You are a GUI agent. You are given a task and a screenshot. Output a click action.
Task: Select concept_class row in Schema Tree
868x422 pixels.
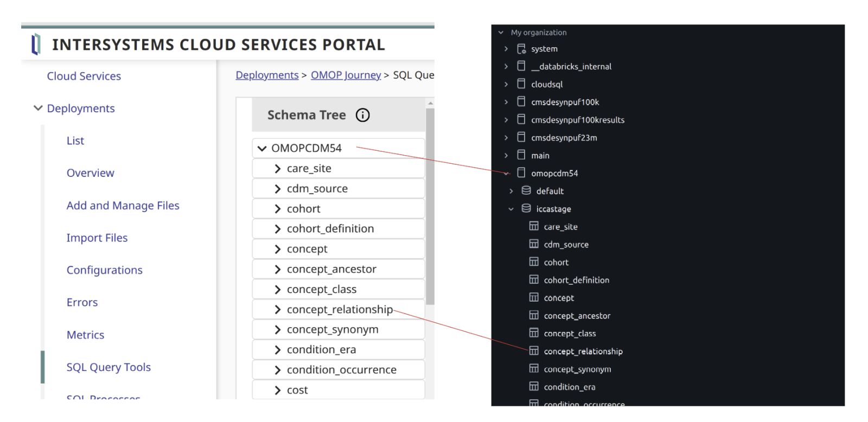(x=338, y=289)
